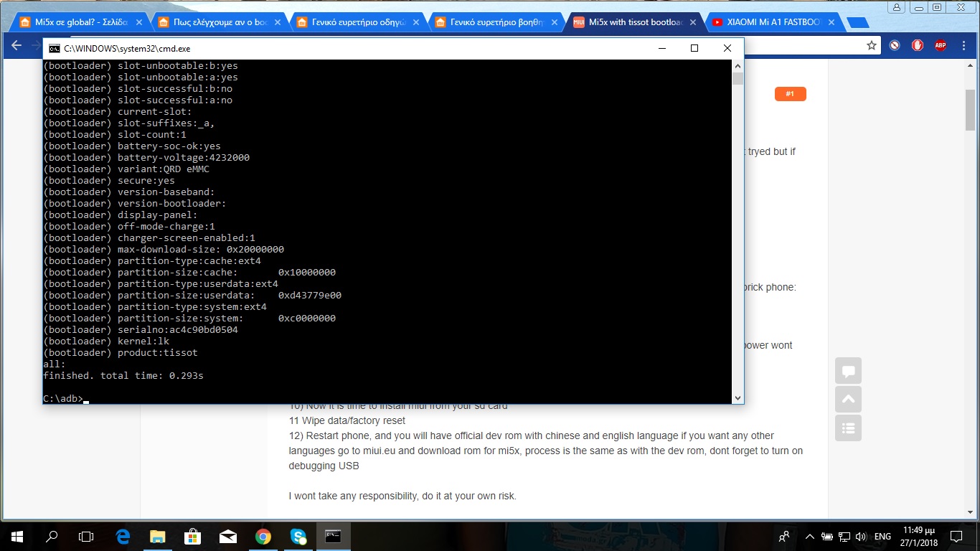The width and height of the screenshot is (980, 551).
Task: Click the volume icon in system tray
Action: click(860, 536)
